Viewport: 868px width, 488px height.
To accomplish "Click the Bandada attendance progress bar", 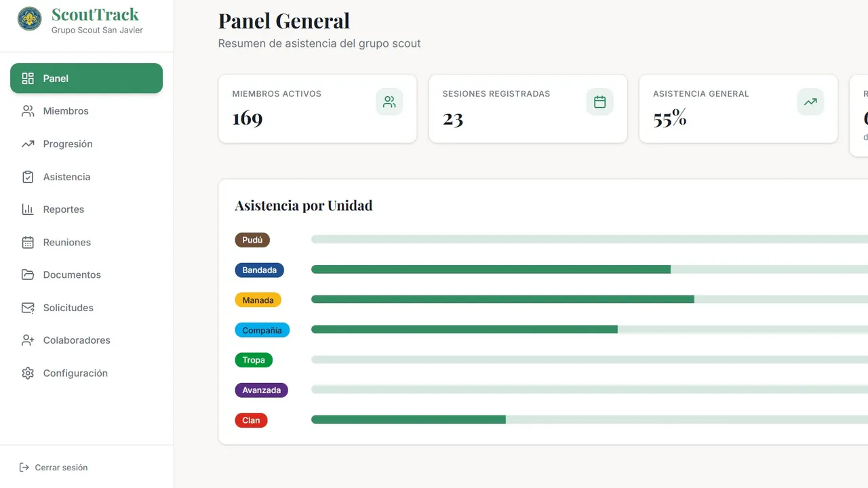I will pos(589,269).
